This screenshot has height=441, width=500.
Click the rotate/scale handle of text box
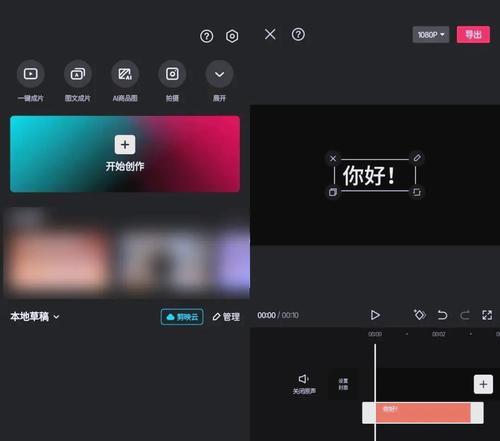click(x=417, y=192)
